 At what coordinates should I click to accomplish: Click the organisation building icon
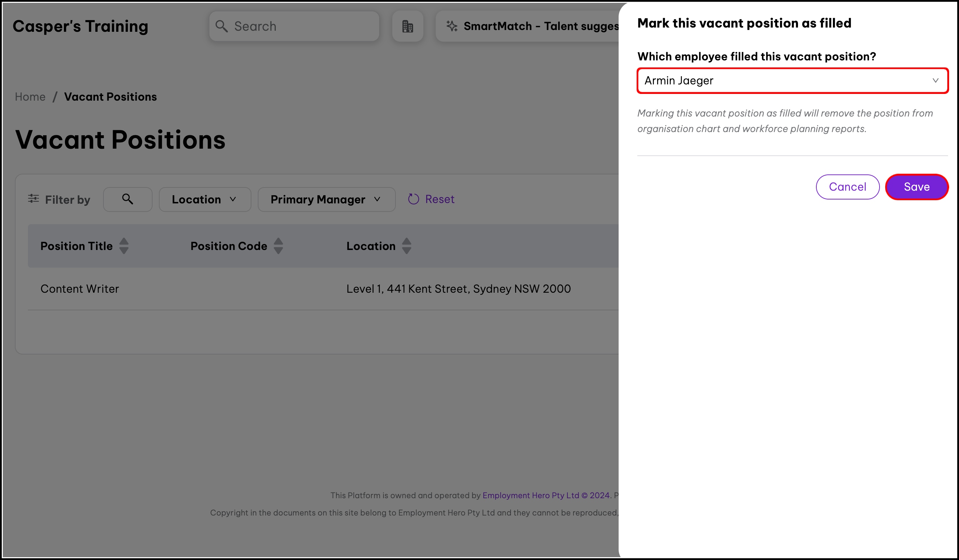(x=407, y=26)
